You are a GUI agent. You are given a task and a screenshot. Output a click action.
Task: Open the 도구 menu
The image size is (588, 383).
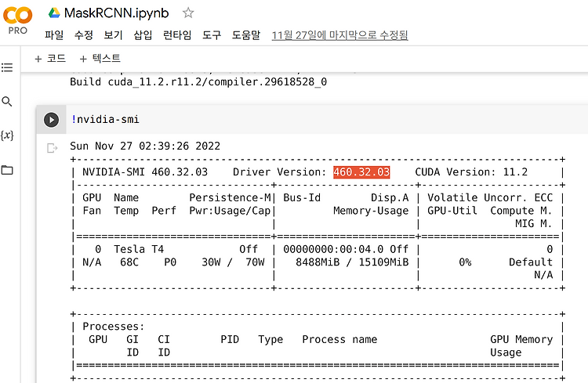point(212,35)
